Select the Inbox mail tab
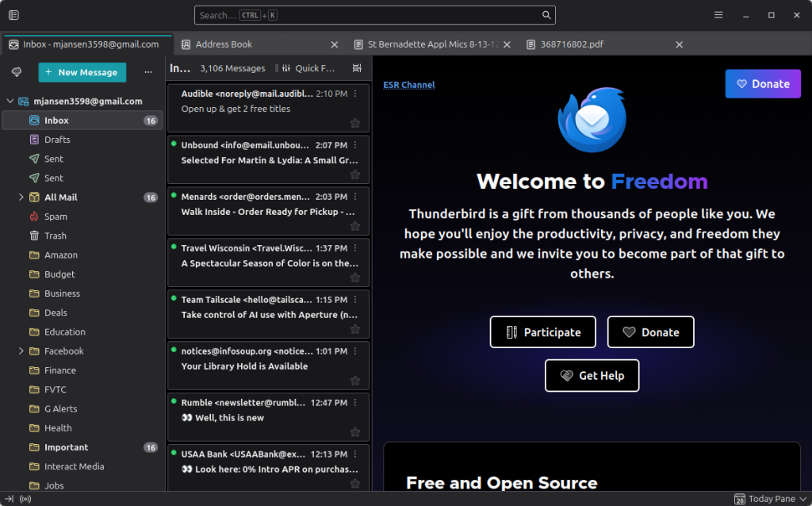This screenshot has height=506, width=812. click(88, 44)
